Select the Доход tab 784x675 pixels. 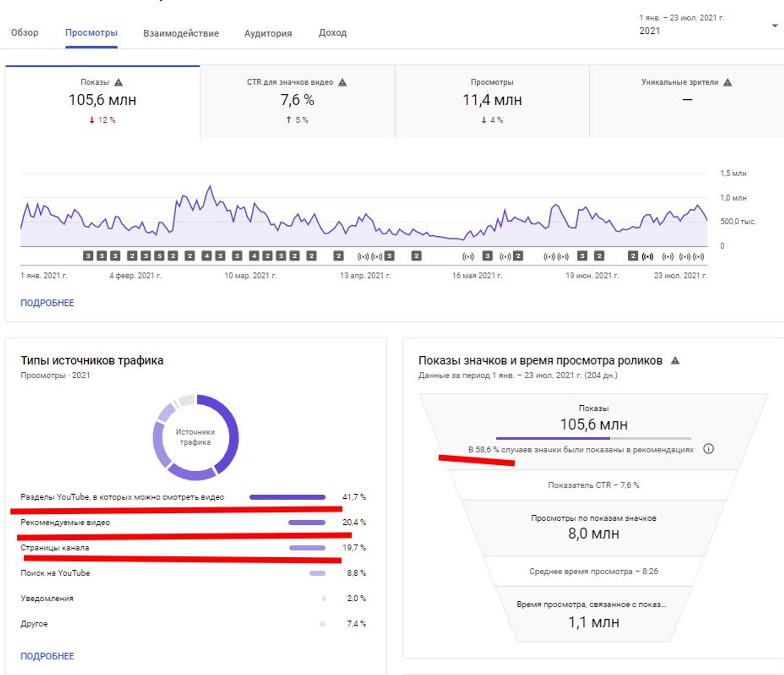click(332, 32)
